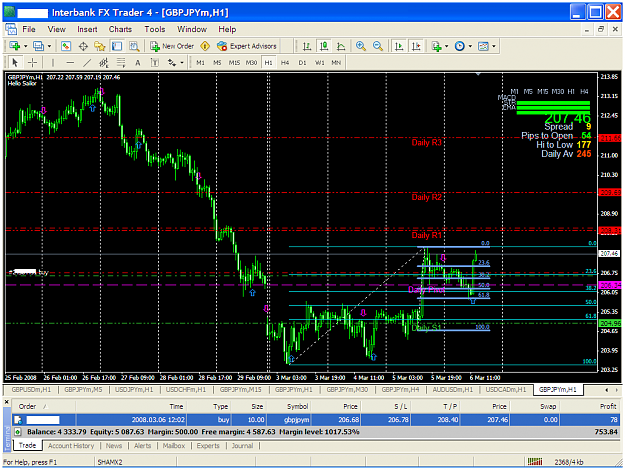Image resolution: width=625 pixels, height=470 pixels.
Task: Sort orders by Type column header
Action: pyautogui.click(x=209, y=406)
